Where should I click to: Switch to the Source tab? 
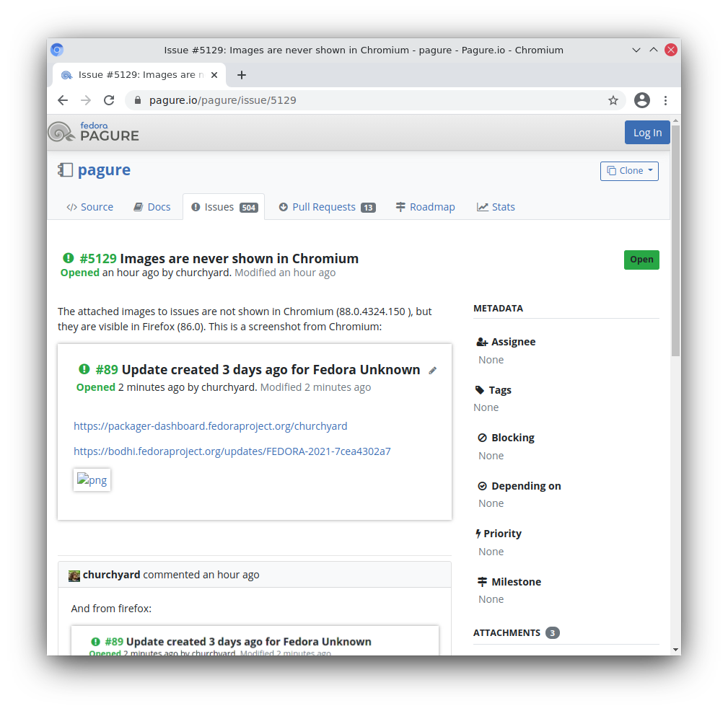[90, 207]
